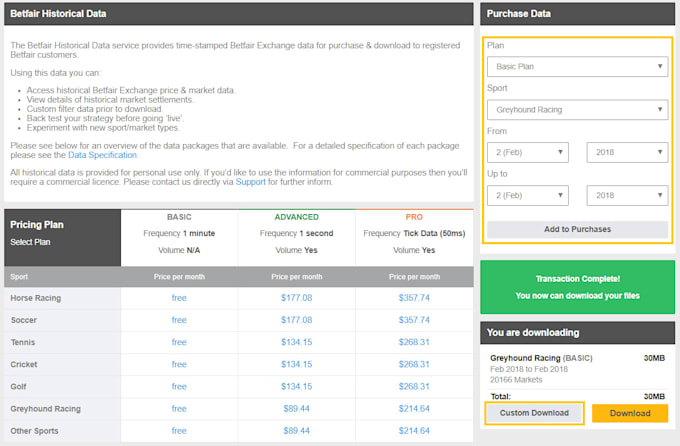Click Cricket advanced price $134.15
Image resolution: width=680 pixels, height=446 pixels.
click(x=297, y=364)
